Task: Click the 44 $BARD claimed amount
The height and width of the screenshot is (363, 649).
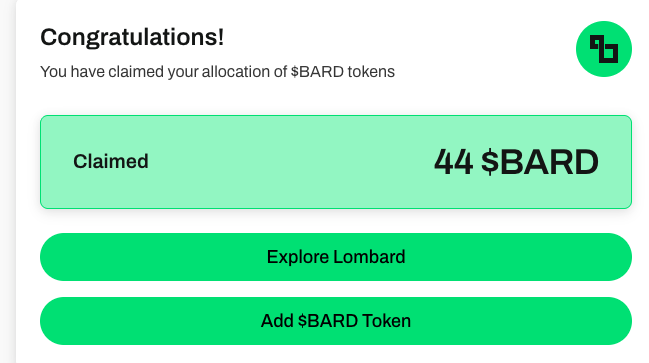Action: (x=516, y=162)
